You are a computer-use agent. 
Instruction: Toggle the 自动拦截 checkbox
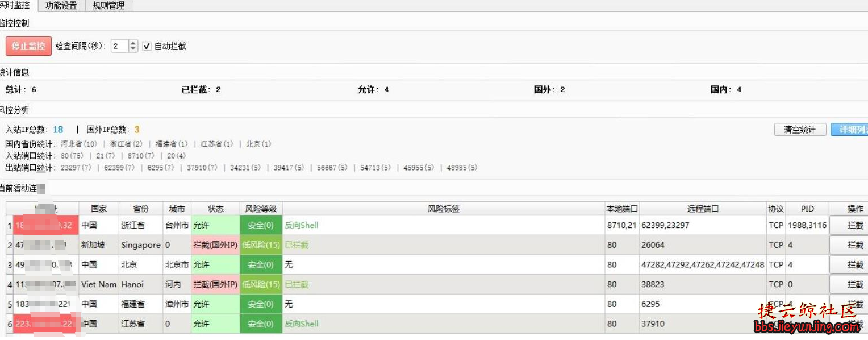[147, 46]
